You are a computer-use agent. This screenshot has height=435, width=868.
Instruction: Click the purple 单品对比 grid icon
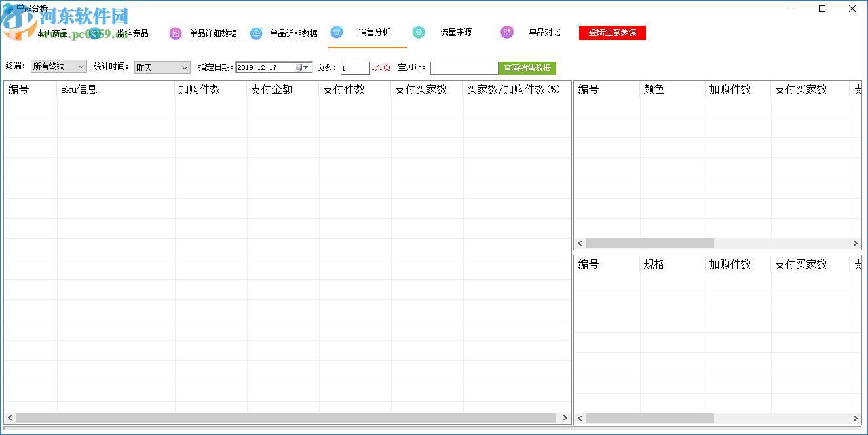pos(507,32)
